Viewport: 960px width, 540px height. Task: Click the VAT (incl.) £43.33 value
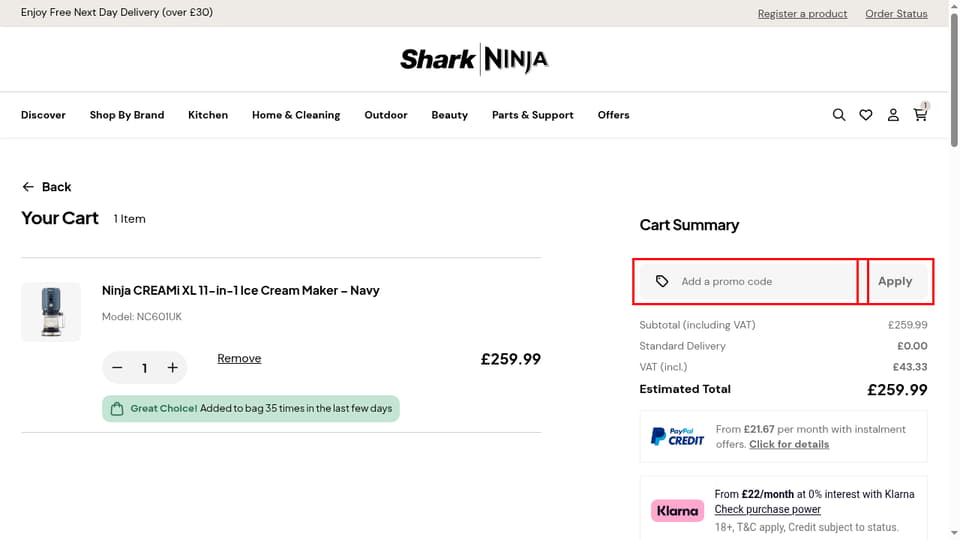click(x=910, y=367)
